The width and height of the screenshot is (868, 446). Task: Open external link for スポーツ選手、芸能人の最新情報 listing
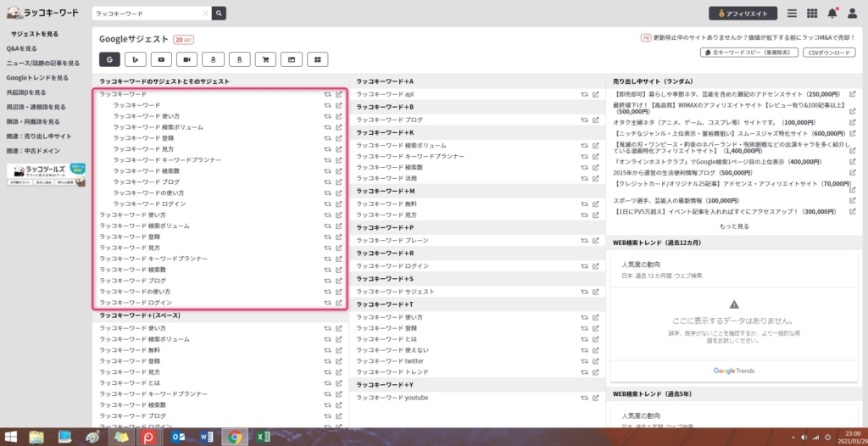tap(853, 201)
